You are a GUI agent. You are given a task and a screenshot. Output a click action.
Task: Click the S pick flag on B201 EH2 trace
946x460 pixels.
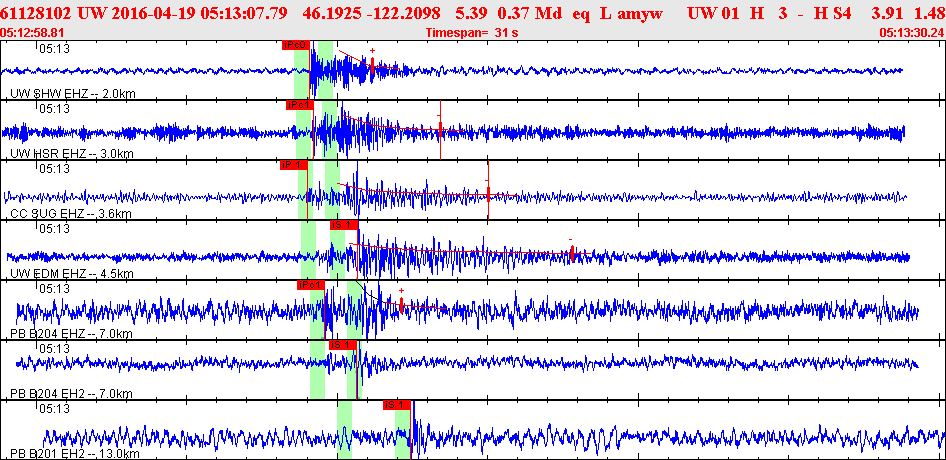coord(397,405)
